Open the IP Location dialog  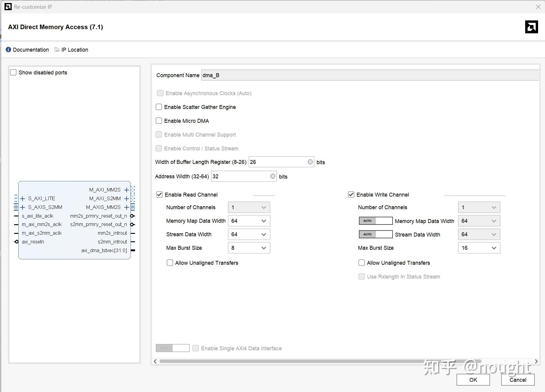tap(74, 50)
